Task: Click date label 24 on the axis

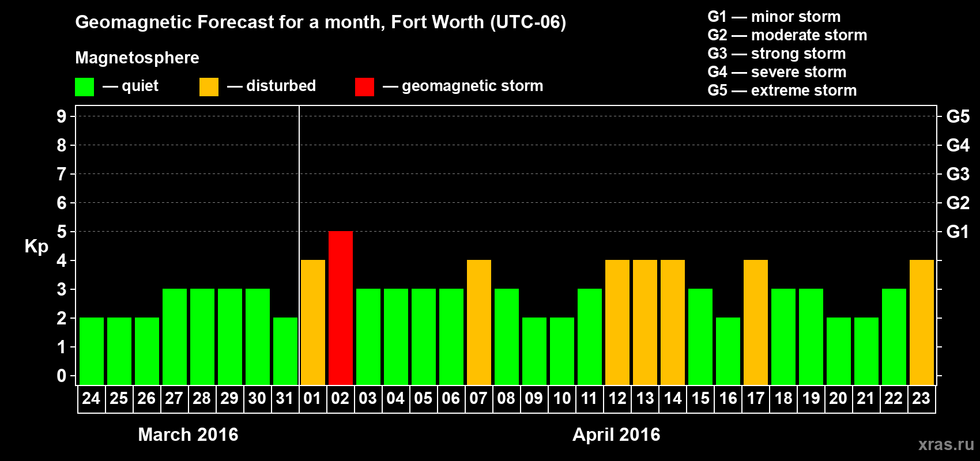Action: click(91, 399)
